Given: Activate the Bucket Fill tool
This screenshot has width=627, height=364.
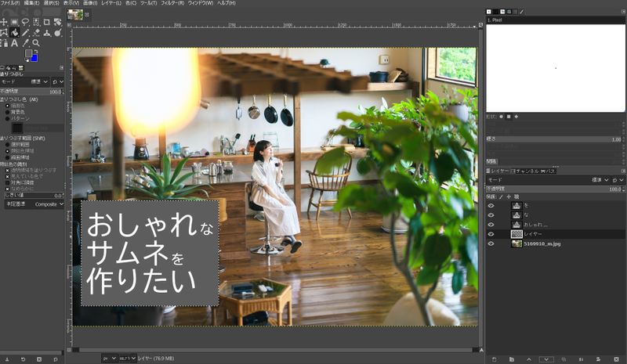Looking at the screenshot, I should [15, 33].
